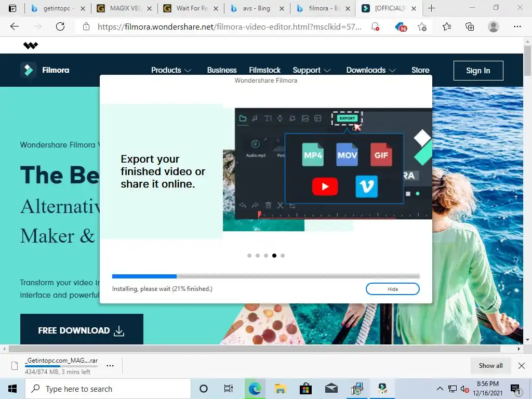The height and width of the screenshot is (399, 532).
Task: Open a new browser tab
Action: coord(431,8)
